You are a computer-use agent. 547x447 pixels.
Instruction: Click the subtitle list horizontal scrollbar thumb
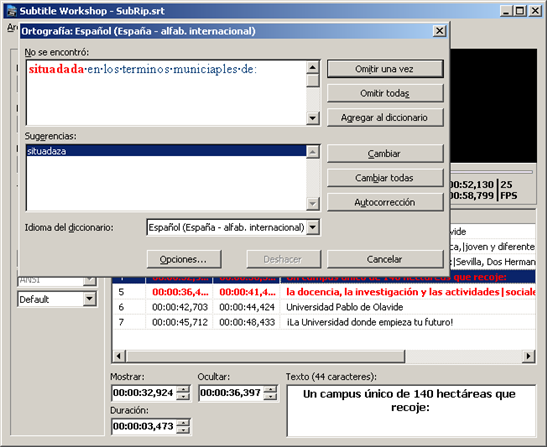[x=266, y=356]
